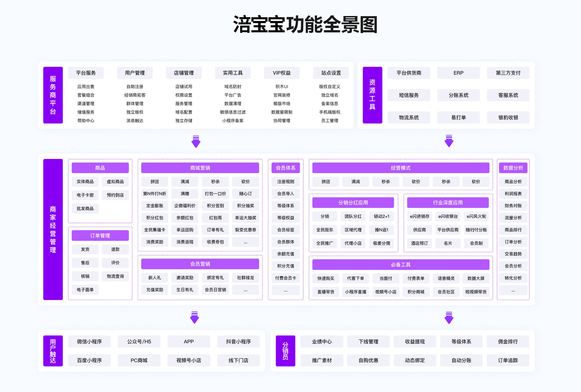
Task: Click the 小程序直播 tool box
Action: 355,292
